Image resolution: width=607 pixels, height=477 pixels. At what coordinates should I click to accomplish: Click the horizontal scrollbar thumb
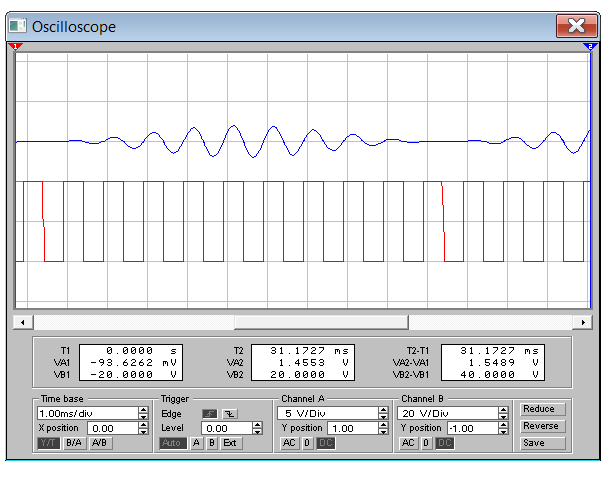pos(321,322)
